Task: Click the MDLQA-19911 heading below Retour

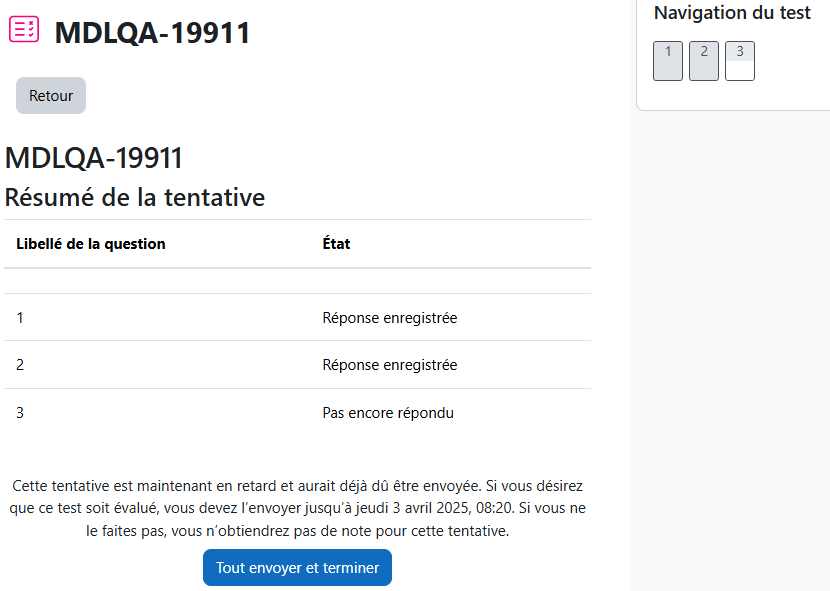Action: [94, 158]
